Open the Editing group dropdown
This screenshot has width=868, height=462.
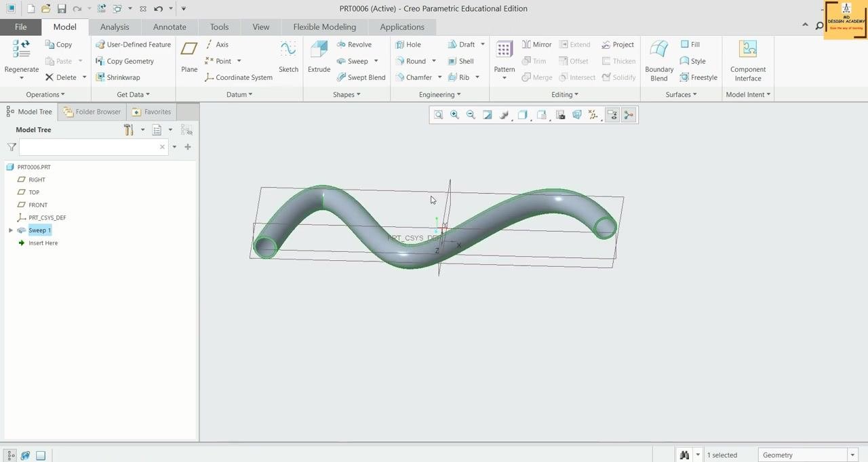pos(564,95)
